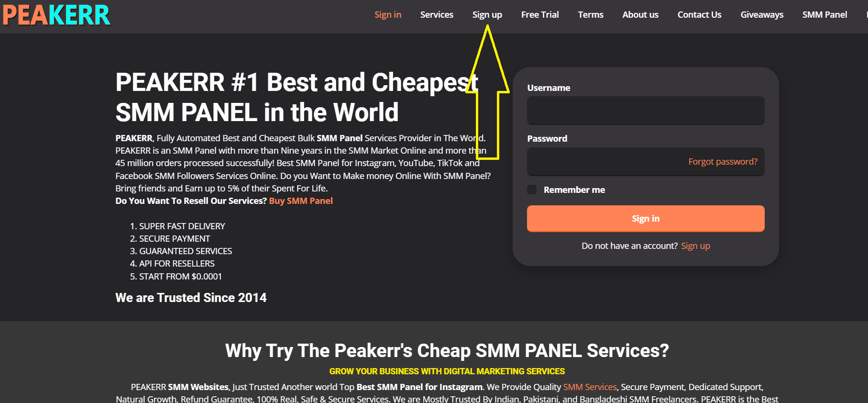Open the Terms page
This screenshot has width=868, height=403.
tap(591, 15)
